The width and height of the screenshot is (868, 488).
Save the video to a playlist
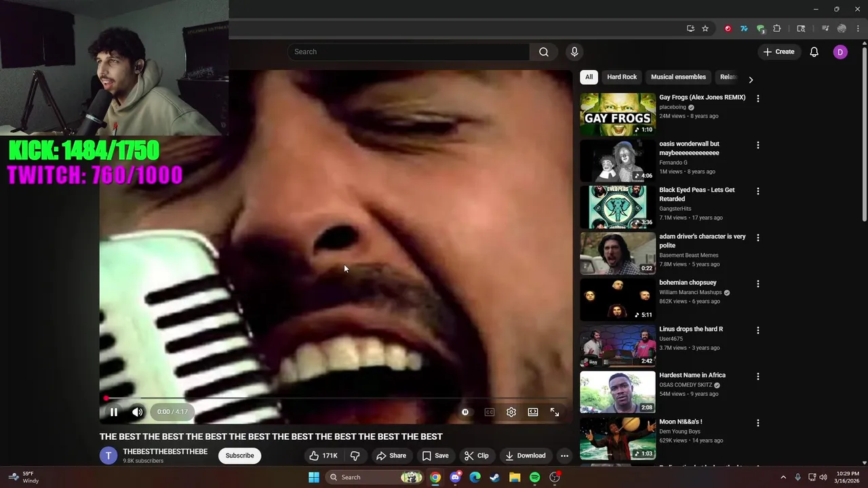(435, 455)
